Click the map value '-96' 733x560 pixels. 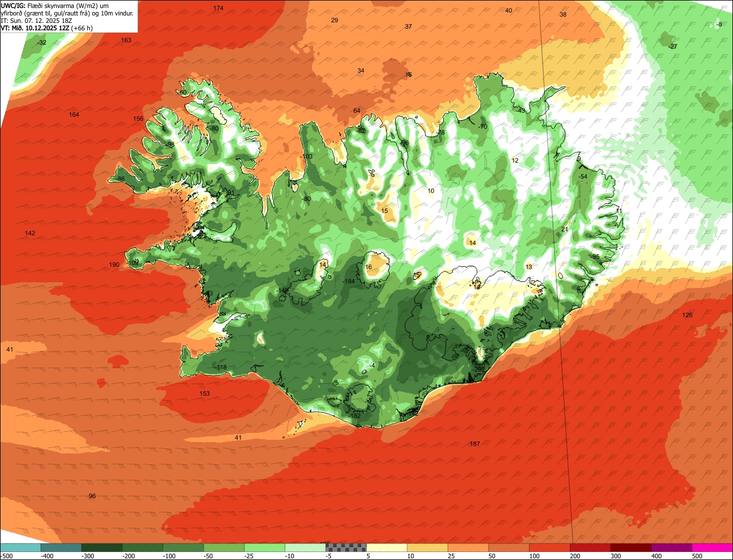(404, 143)
